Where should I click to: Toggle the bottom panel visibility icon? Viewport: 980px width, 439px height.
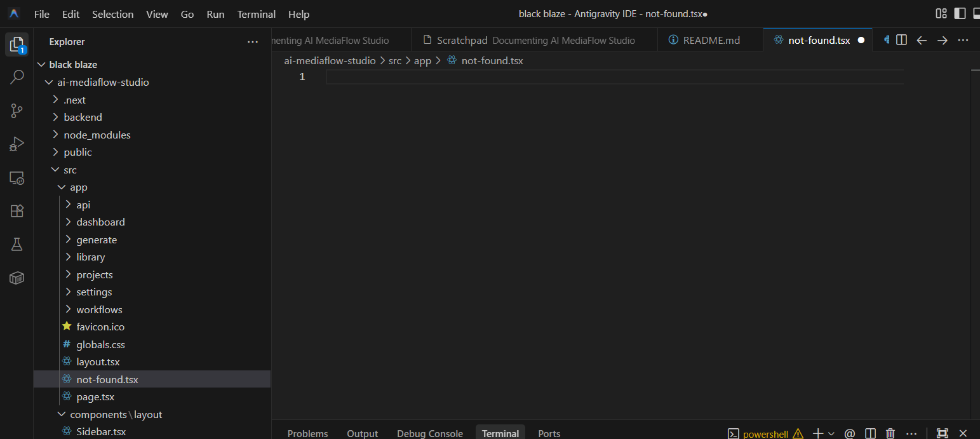pos(976,13)
